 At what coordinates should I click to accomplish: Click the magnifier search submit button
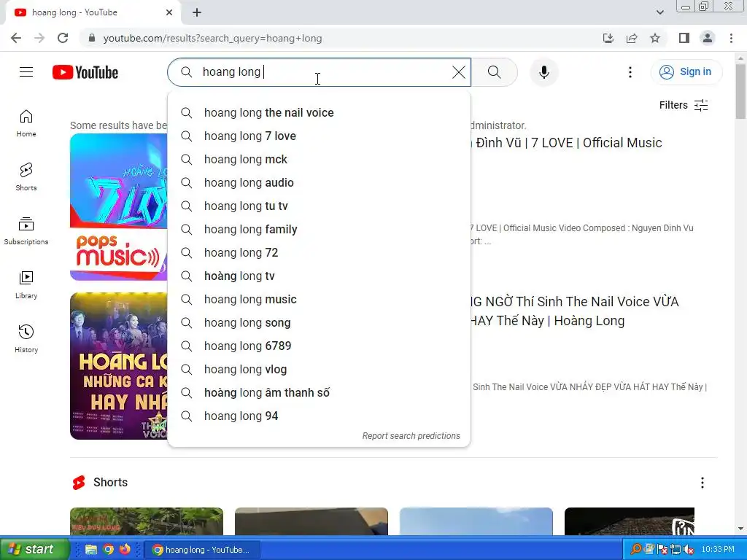[x=495, y=72]
